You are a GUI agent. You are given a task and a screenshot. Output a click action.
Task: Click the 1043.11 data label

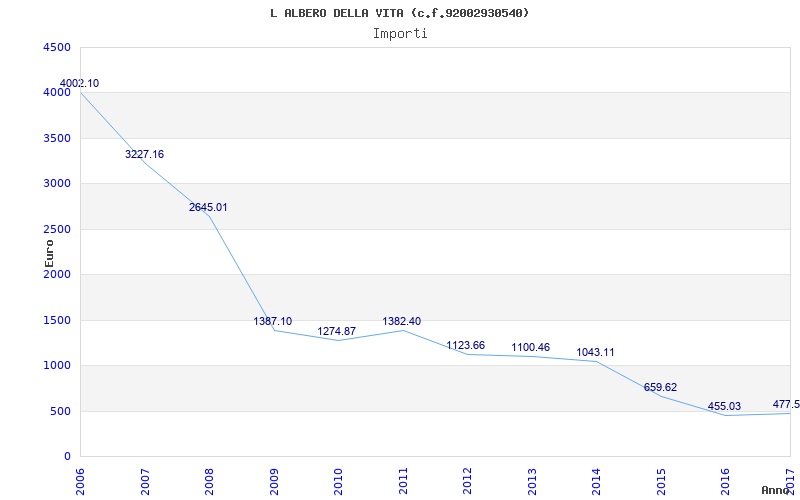[x=595, y=352]
